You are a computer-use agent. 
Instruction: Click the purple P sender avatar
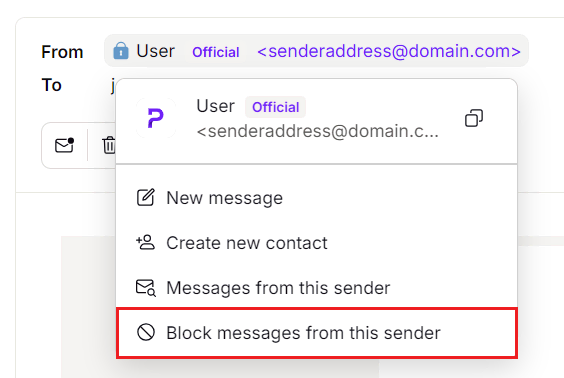(156, 118)
